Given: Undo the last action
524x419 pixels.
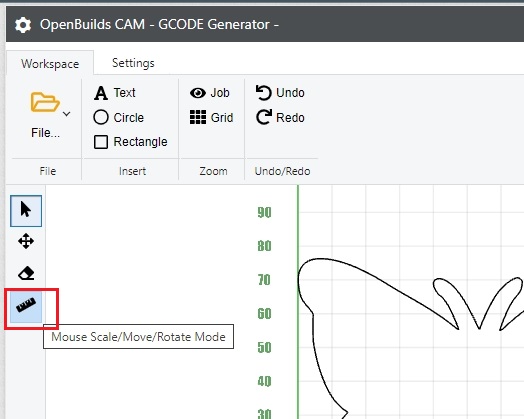Looking at the screenshot, I should tap(280, 93).
